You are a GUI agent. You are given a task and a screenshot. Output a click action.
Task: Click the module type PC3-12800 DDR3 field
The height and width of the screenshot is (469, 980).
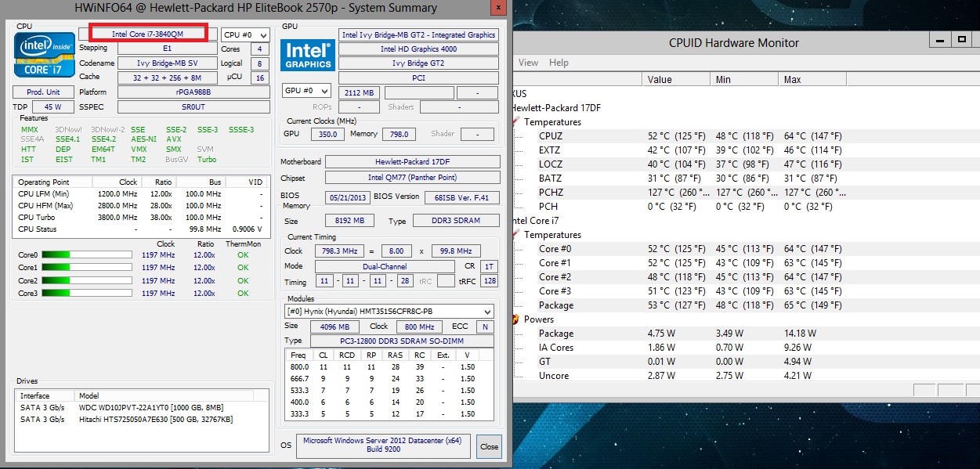tap(402, 341)
